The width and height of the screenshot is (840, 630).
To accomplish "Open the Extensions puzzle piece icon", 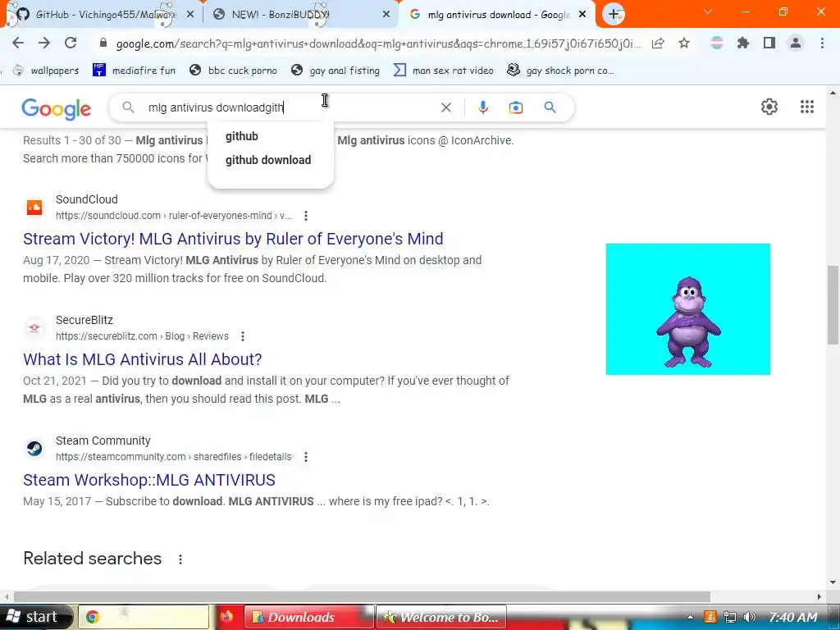I will coord(743,43).
